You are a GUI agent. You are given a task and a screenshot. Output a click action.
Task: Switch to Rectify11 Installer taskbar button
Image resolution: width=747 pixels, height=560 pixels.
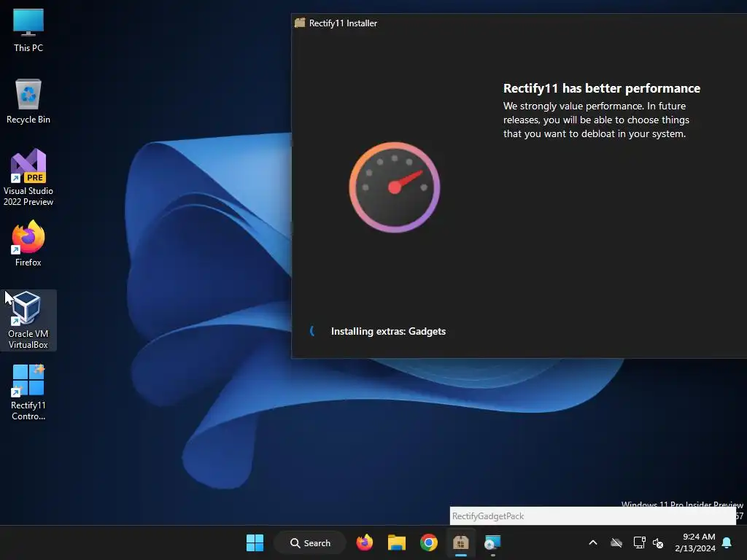(x=461, y=542)
